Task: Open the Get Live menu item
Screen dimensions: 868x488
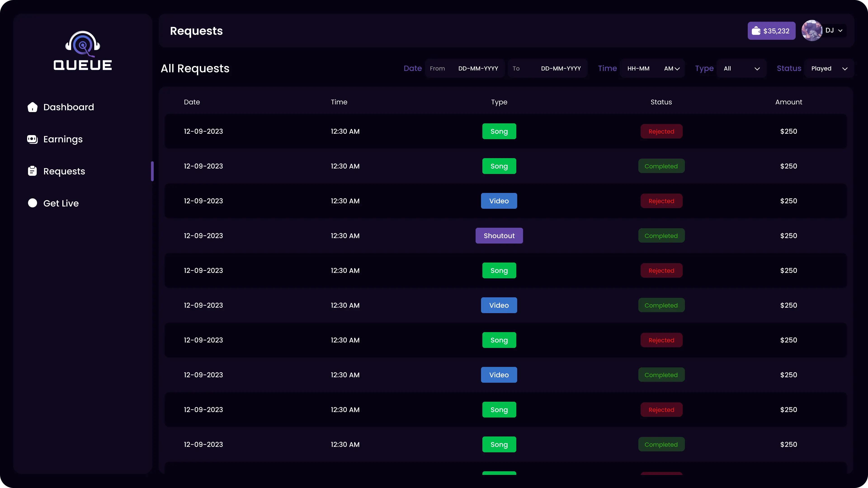Action: click(x=61, y=203)
